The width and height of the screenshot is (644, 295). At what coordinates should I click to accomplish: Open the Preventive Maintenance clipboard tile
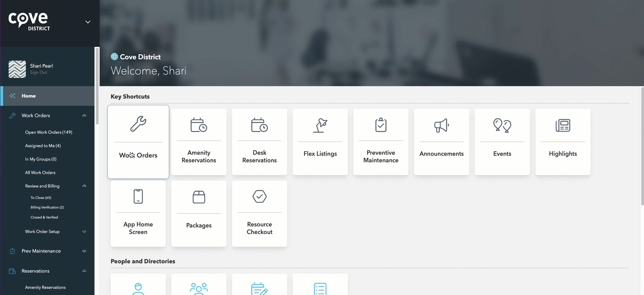click(381, 142)
